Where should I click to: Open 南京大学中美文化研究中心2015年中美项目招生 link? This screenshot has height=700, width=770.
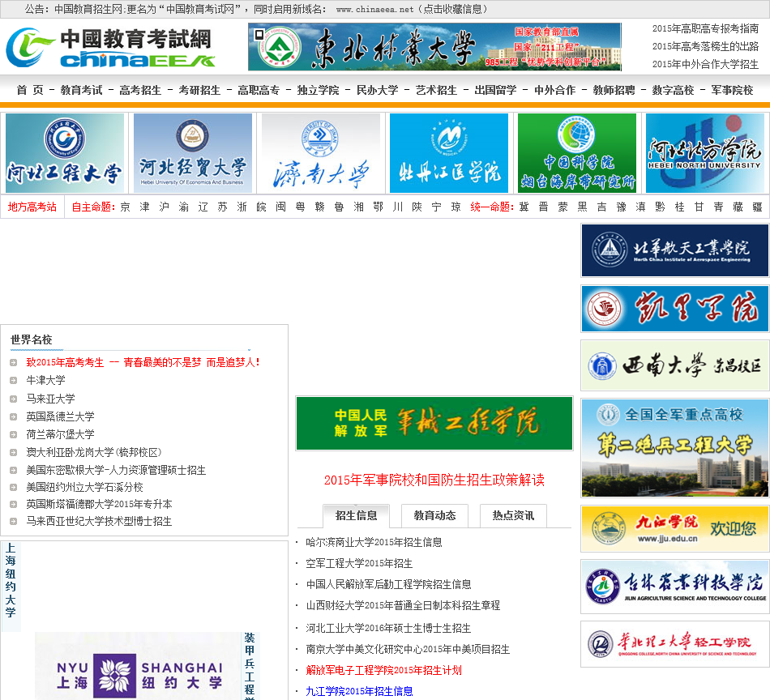408,650
